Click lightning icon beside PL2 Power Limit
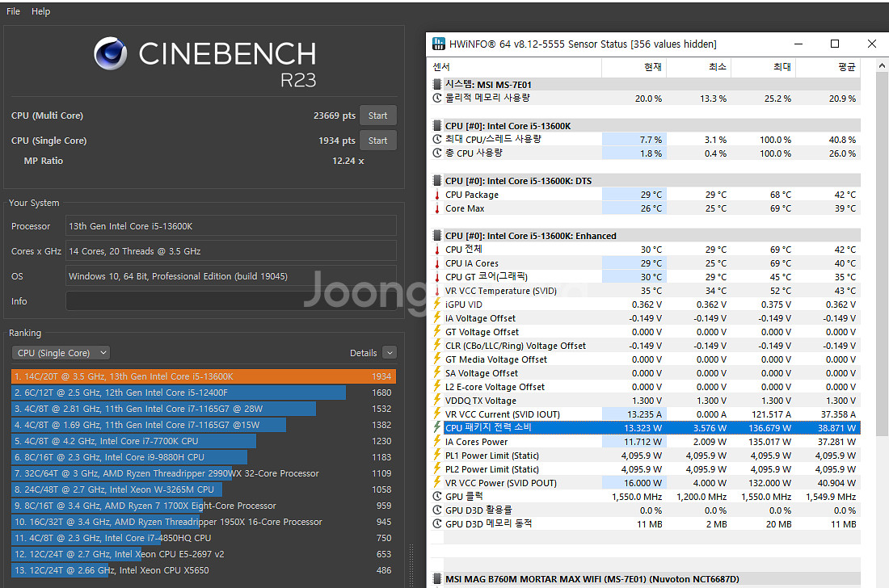This screenshot has width=889, height=588. click(x=437, y=469)
